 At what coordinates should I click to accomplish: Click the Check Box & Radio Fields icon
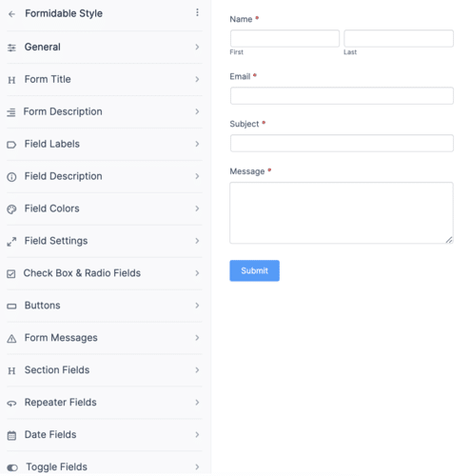[x=11, y=273]
